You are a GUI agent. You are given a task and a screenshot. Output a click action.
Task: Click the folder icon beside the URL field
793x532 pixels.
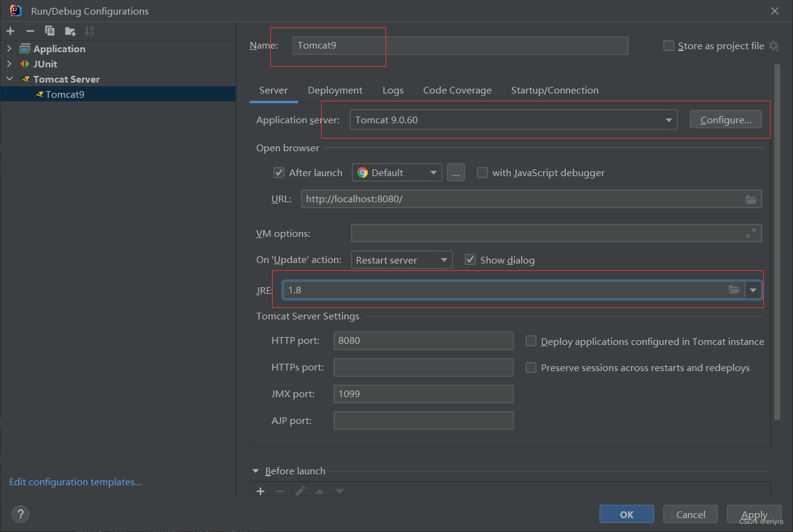point(751,199)
